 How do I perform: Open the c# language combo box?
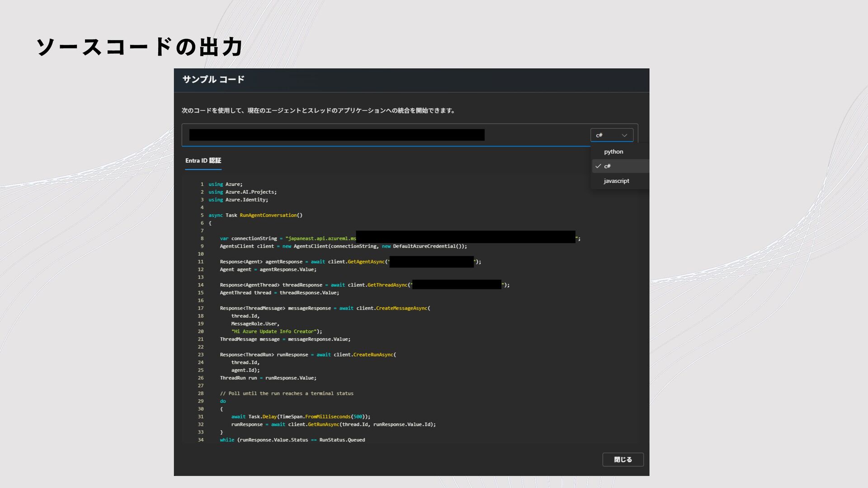click(611, 135)
